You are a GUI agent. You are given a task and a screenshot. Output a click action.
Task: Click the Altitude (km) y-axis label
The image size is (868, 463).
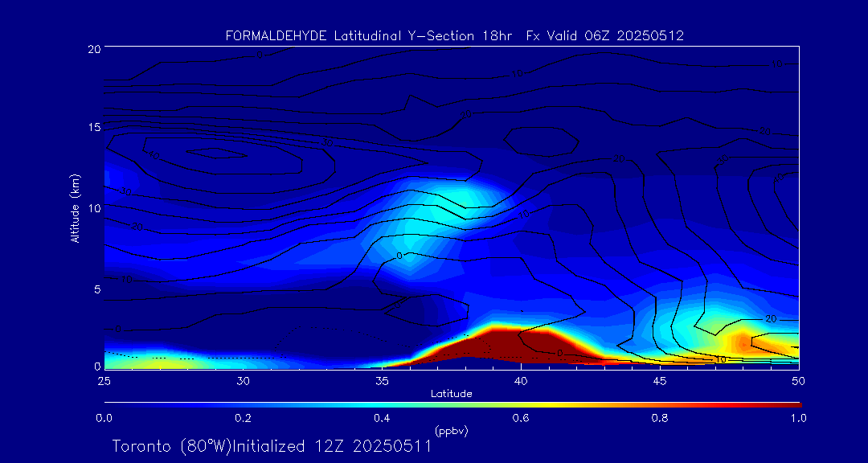click(75, 207)
